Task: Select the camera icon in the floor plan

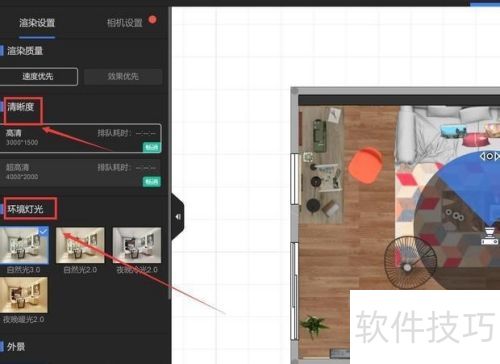Action: [490, 236]
